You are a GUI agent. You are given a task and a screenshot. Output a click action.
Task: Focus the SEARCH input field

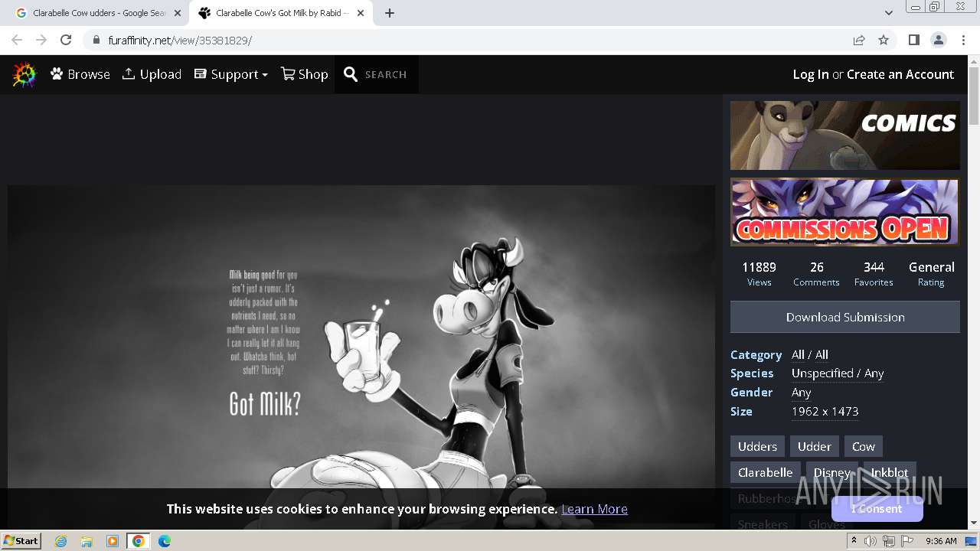[386, 74]
